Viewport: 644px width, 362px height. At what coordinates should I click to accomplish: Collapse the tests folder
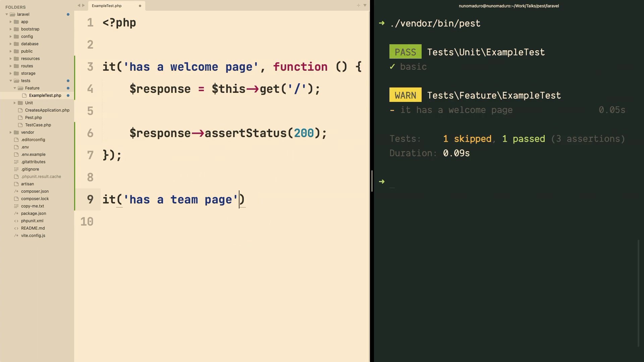tap(11, 81)
